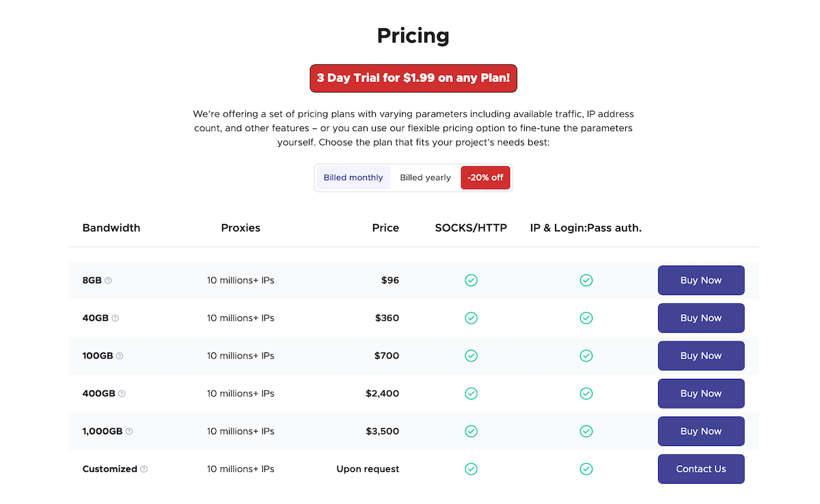
Task: Open the info tooltip icon for 100GB
Action: (x=120, y=356)
